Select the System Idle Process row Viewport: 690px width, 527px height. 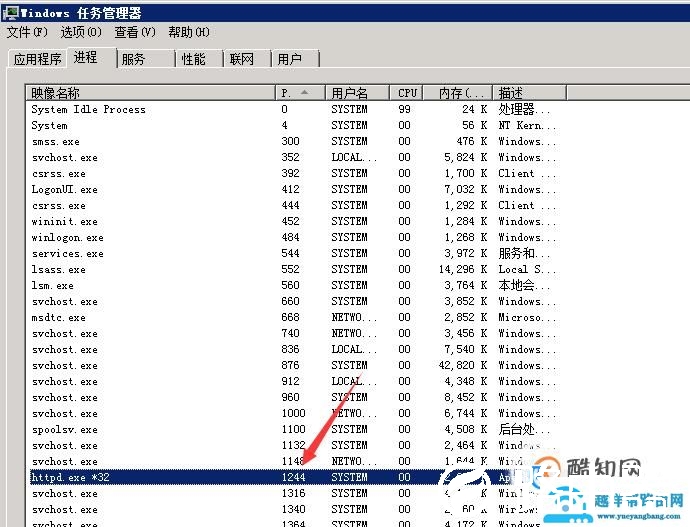(295, 109)
